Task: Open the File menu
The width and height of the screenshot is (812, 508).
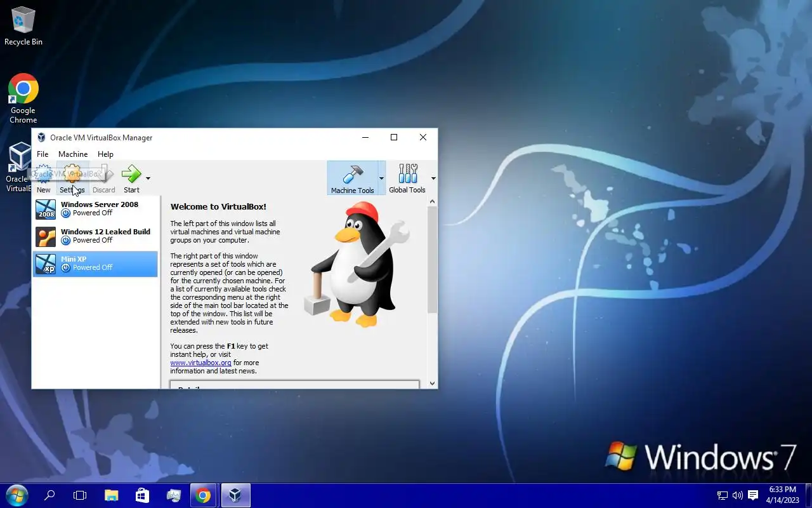Action: point(43,154)
